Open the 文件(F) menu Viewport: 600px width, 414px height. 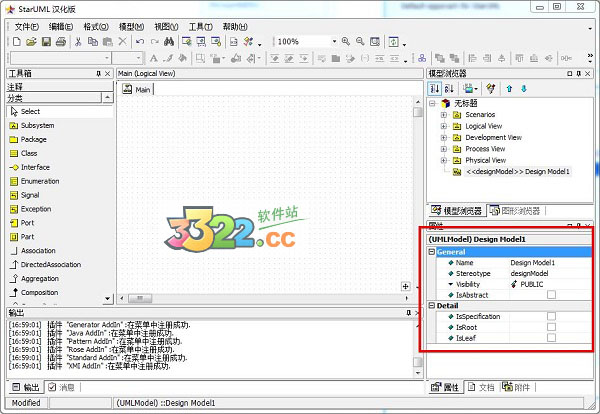pyautogui.click(x=27, y=27)
